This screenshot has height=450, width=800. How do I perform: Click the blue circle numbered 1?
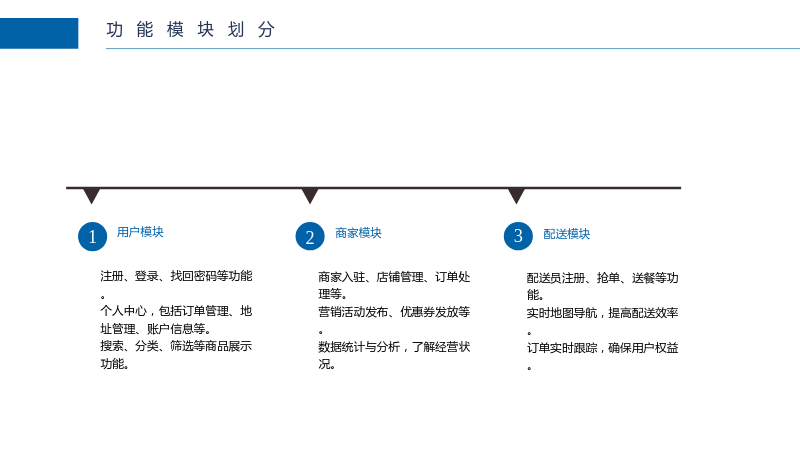pyautogui.click(x=92, y=236)
